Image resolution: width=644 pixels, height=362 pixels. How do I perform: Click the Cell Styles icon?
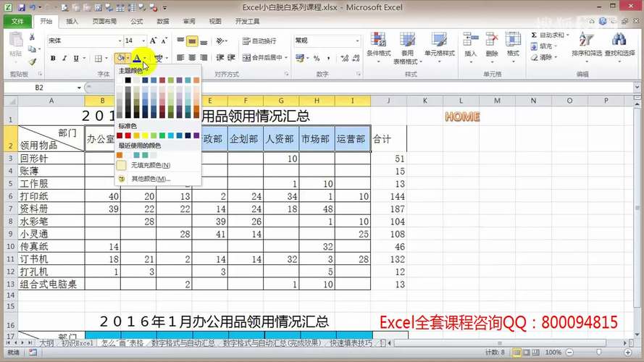coord(439,41)
